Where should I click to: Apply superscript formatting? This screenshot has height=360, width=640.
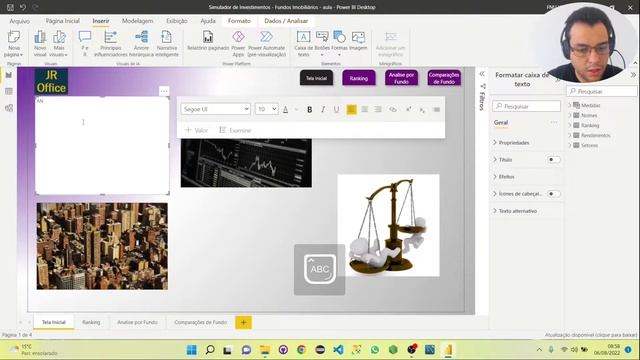tap(408, 109)
